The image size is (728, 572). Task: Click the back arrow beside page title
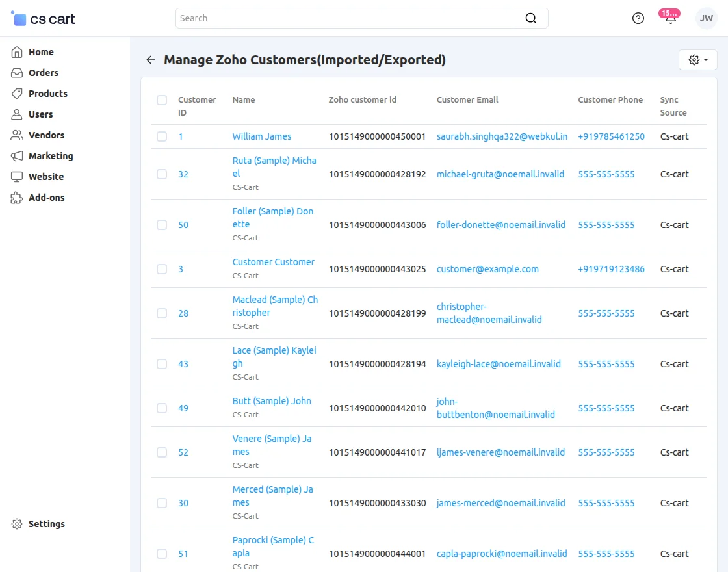150,59
